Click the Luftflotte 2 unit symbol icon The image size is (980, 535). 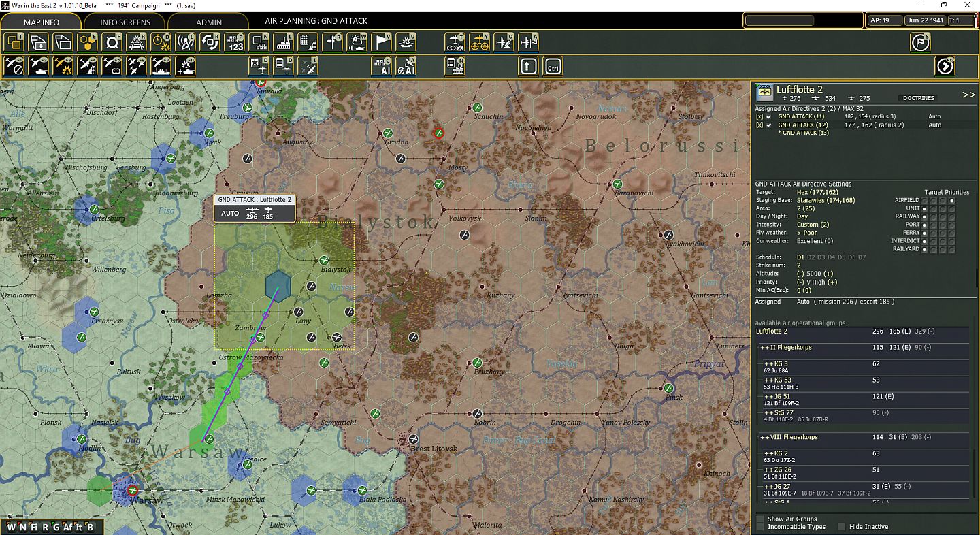tap(764, 93)
